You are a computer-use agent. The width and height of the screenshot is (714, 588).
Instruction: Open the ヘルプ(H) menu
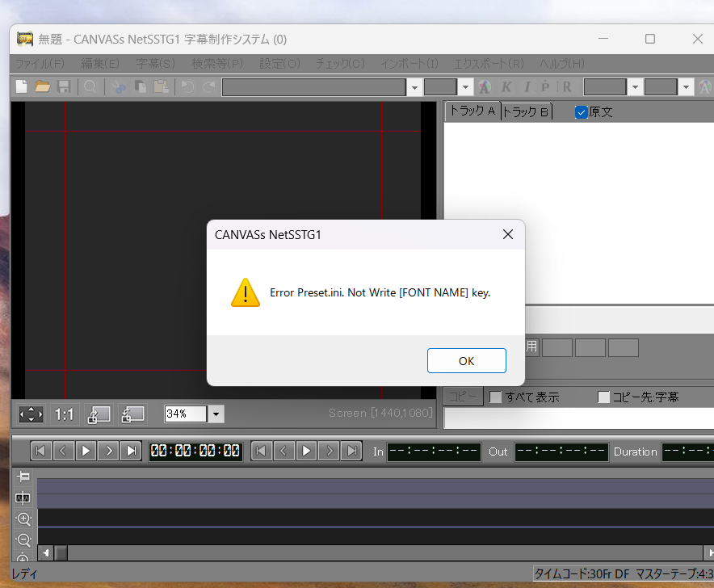pos(562,63)
